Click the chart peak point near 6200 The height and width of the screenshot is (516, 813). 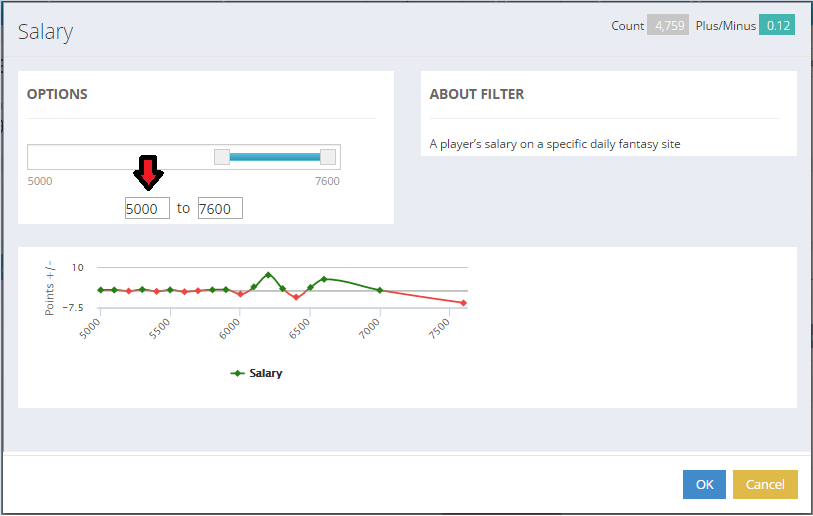pyautogui.click(x=268, y=275)
